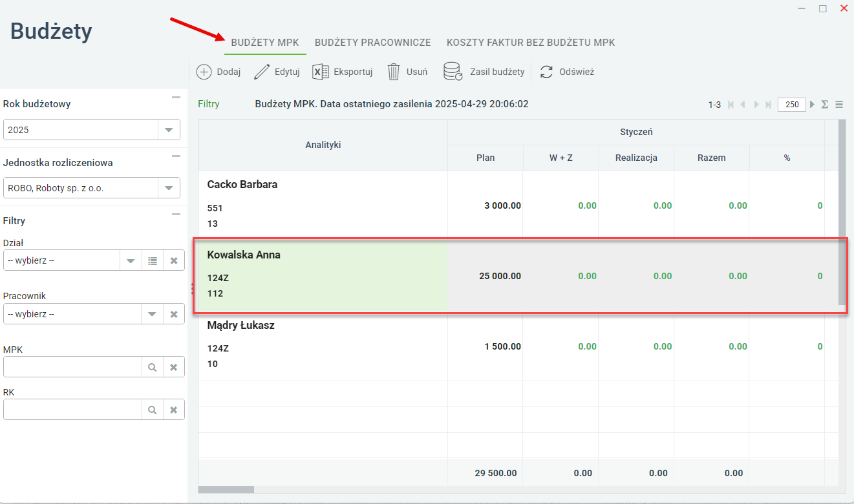The image size is (854, 504).
Task: Collapse the Rok budżetowy section
Action: tap(176, 97)
